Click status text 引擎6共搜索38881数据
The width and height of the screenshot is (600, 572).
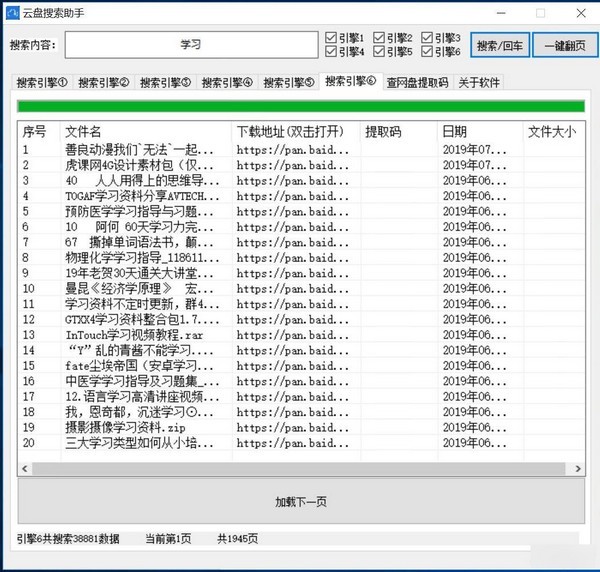tap(68, 539)
